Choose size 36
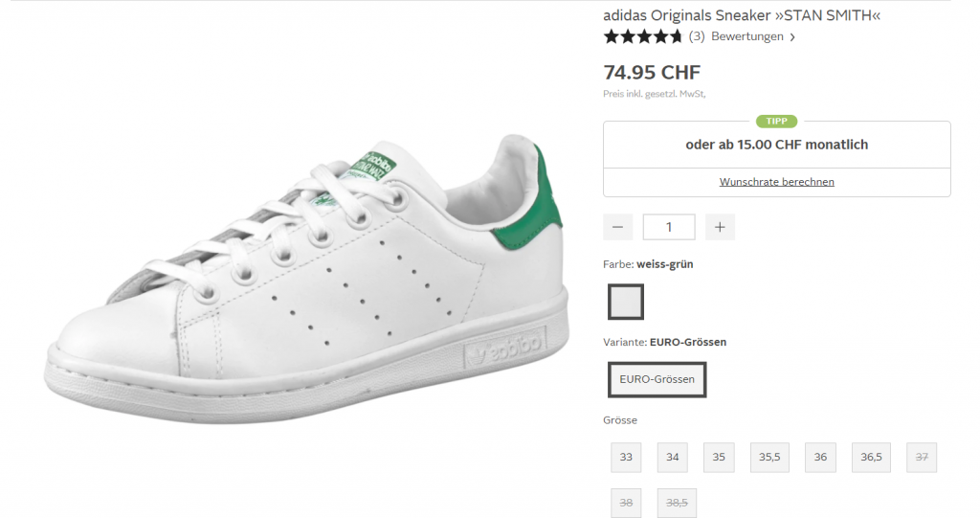 point(820,457)
